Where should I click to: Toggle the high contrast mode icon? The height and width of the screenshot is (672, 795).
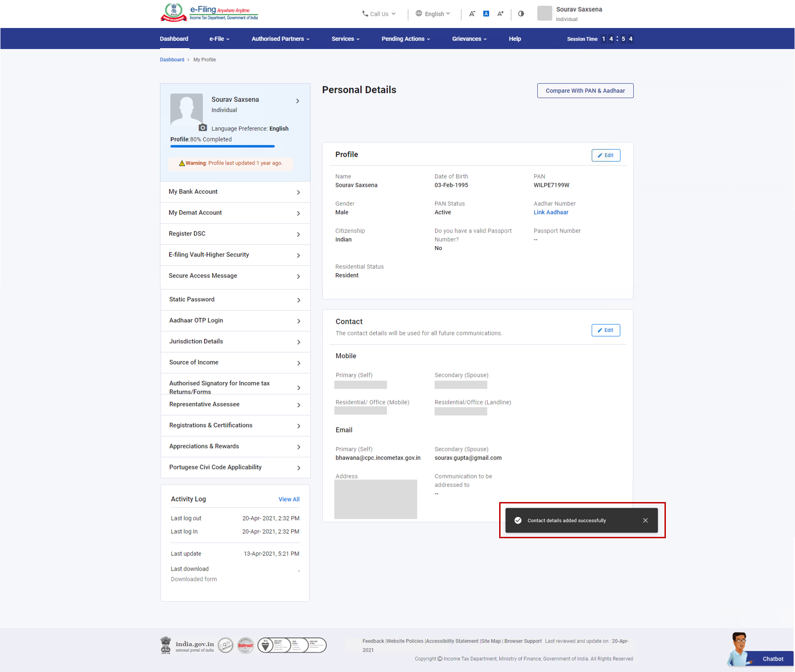tap(521, 14)
